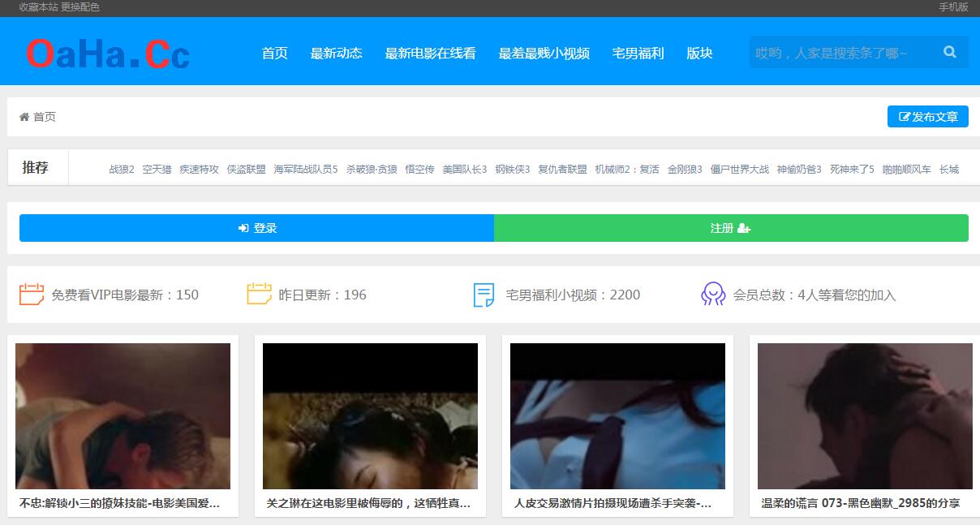This screenshot has height=525, width=980.
Task: Open the thumbnail image above the title 人皮交易激情片
Action: point(617,416)
